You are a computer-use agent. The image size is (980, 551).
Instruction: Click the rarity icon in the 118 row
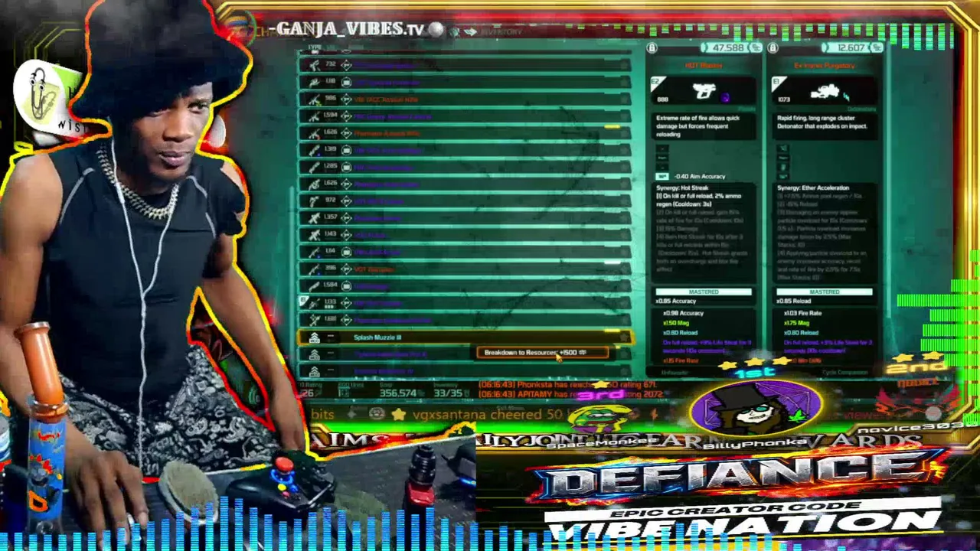click(346, 82)
